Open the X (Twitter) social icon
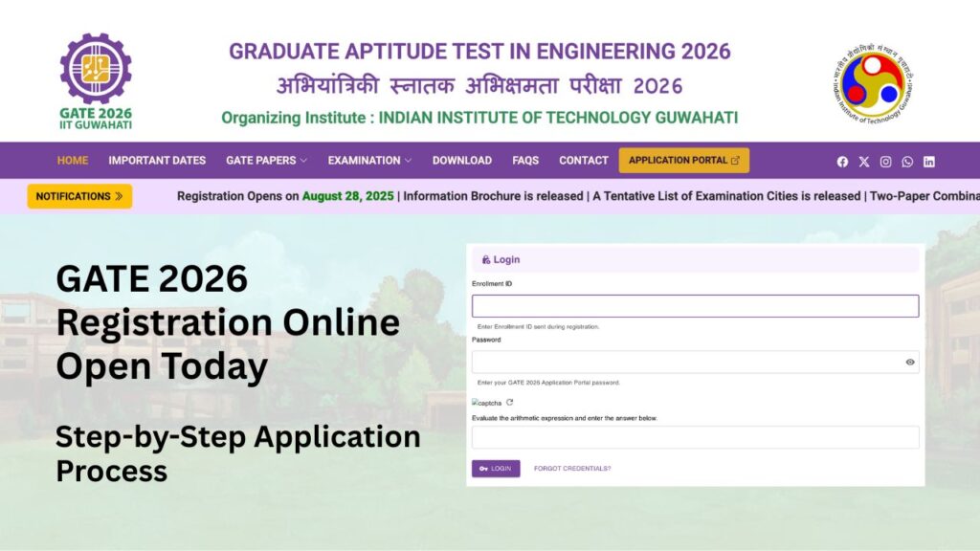The width and height of the screenshot is (980, 551). click(x=864, y=162)
